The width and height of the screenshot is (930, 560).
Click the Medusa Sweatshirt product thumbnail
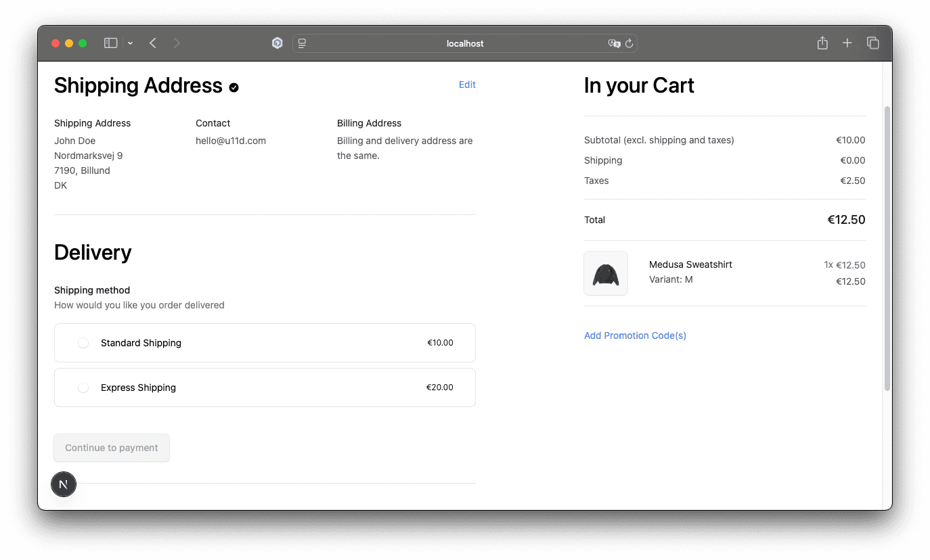tap(606, 274)
